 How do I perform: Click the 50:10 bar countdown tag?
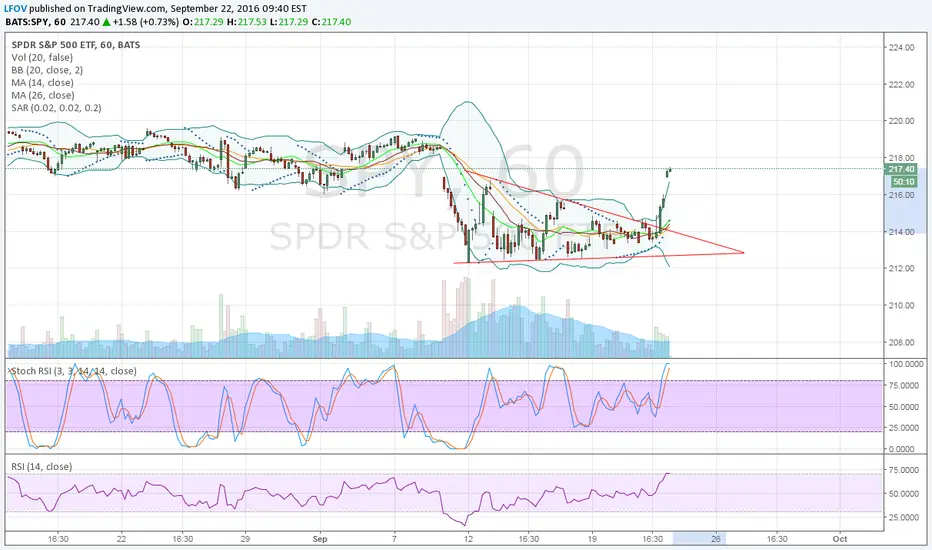coord(903,182)
